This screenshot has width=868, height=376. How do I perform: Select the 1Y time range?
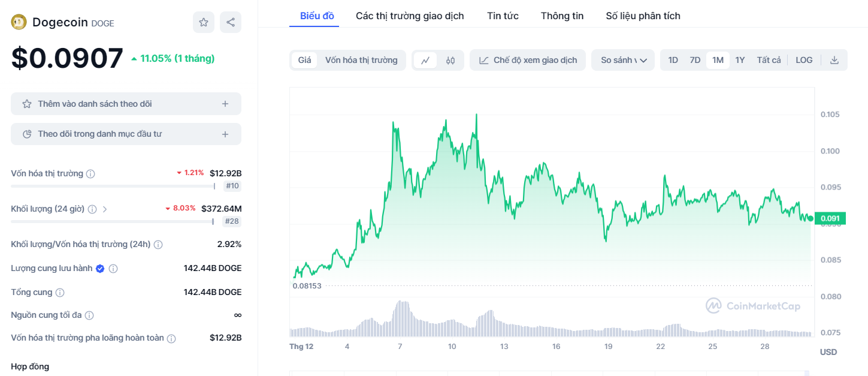click(x=739, y=60)
